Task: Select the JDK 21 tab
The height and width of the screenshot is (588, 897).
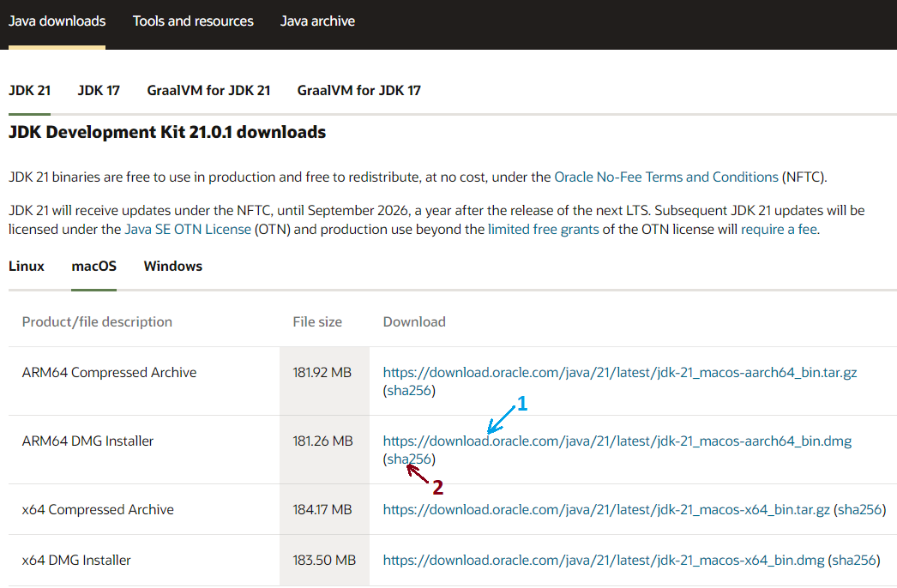Action: coord(29,90)
